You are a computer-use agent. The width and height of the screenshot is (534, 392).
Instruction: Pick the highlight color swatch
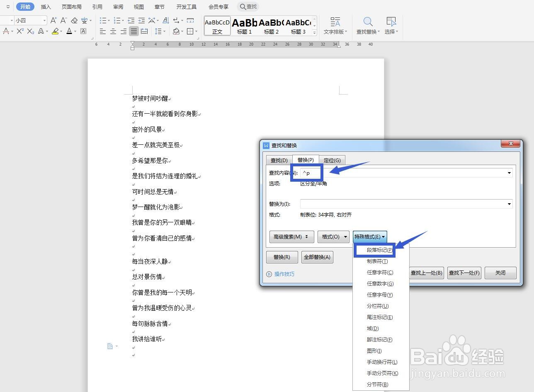point(56,31)
